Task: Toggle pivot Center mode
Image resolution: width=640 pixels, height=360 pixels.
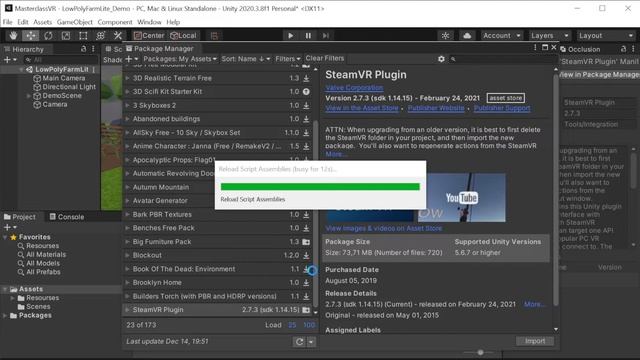Action: coord(149,36)
